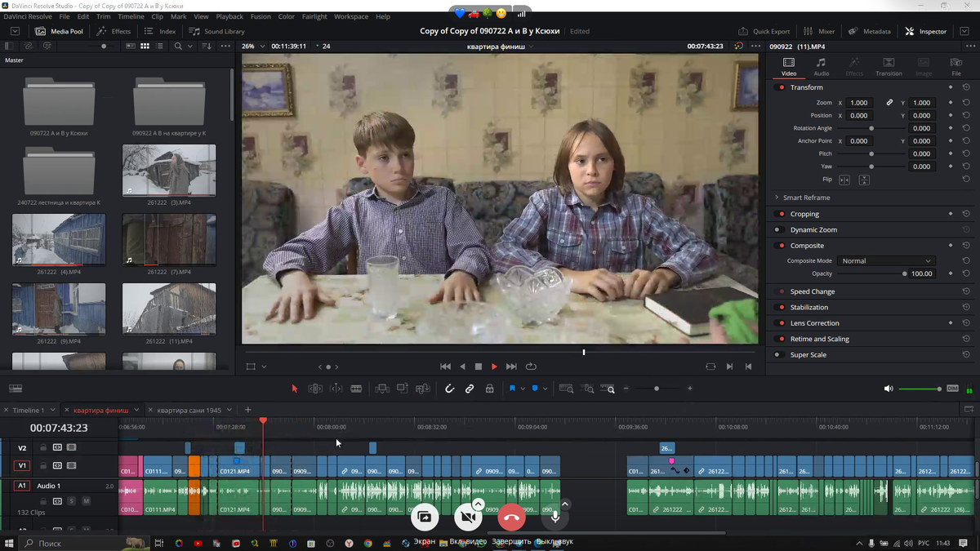The image size is (980, 551).
Task: Click Full Extent Zoom icon
Action: click(566, 389)
